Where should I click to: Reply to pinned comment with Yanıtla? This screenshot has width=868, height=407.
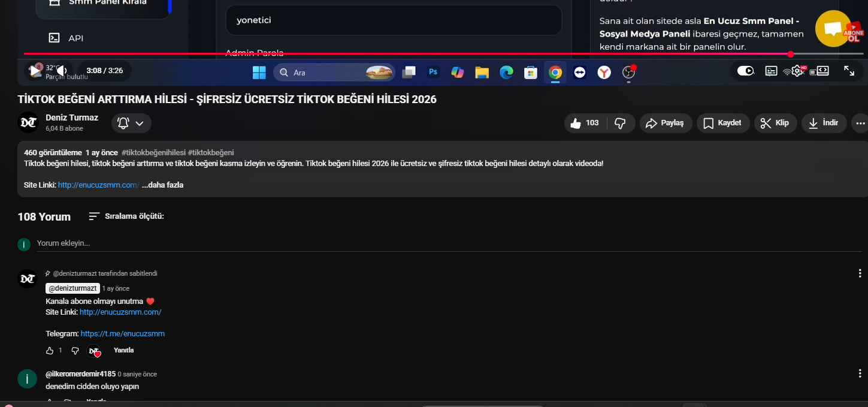click(x=123, y=350)
